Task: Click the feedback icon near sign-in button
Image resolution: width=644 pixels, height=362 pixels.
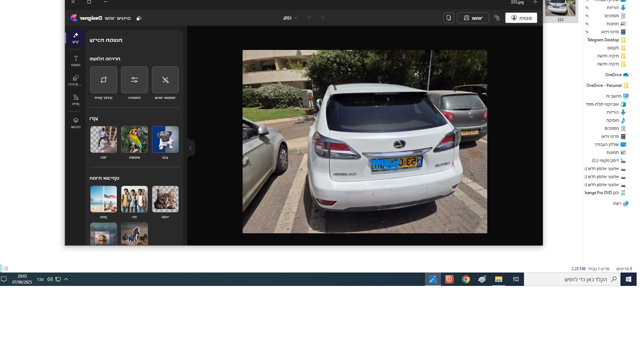Action: pos(497,18)
